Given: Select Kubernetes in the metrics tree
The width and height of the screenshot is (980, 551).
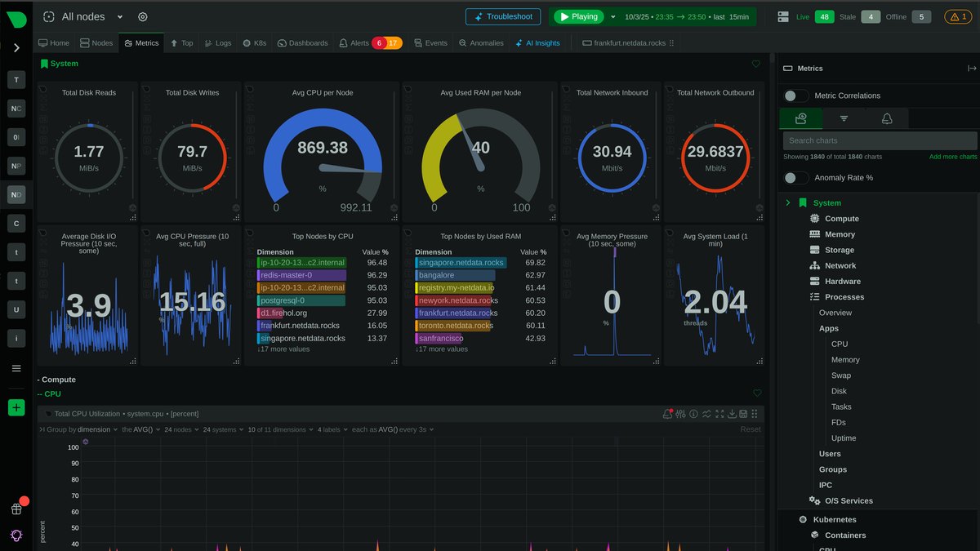Looking at the screenshot, I should coord(835,519).
